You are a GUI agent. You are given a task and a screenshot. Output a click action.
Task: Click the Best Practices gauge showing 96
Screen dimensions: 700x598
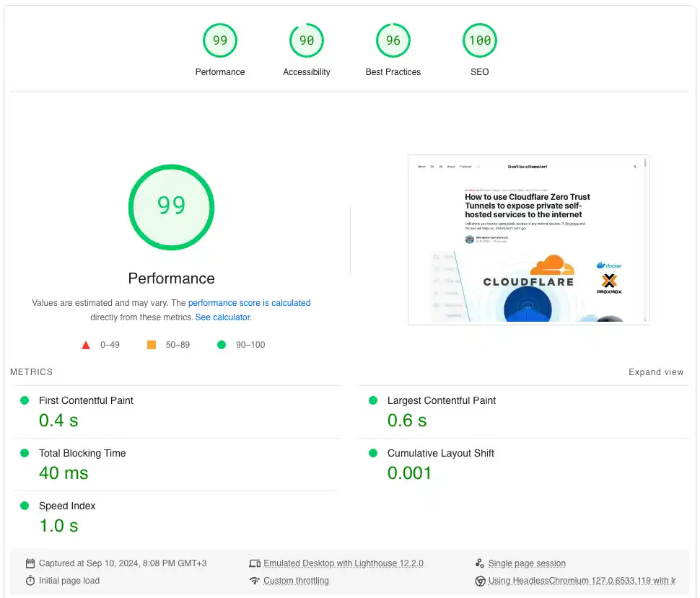coord(393,41)
